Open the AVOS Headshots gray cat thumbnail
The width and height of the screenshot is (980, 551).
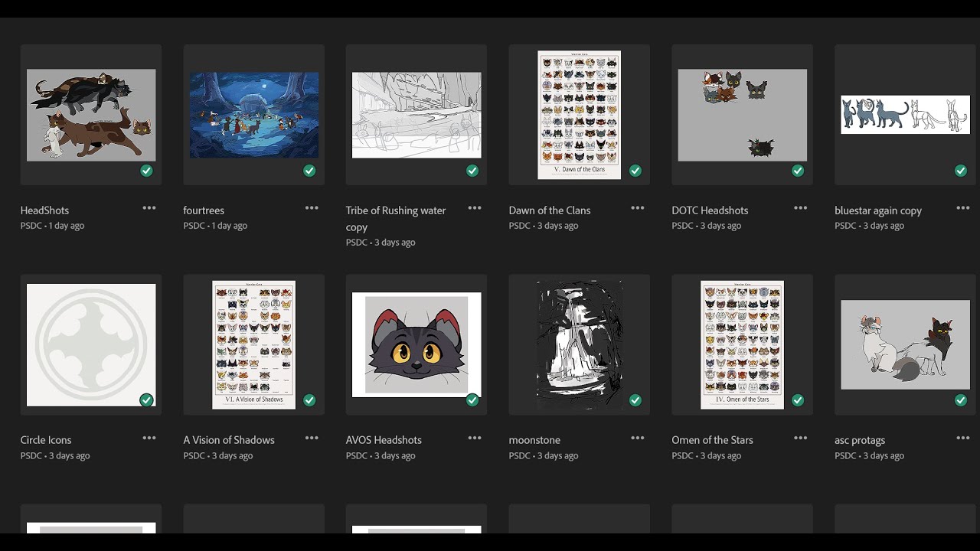coord(416,345)
